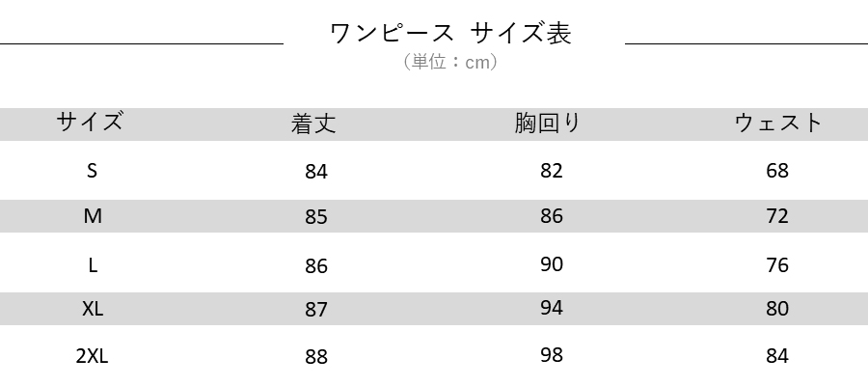Select the 単位:cm subtitle text
Screen dimensions: 868x386
click(x=450, y=62)
